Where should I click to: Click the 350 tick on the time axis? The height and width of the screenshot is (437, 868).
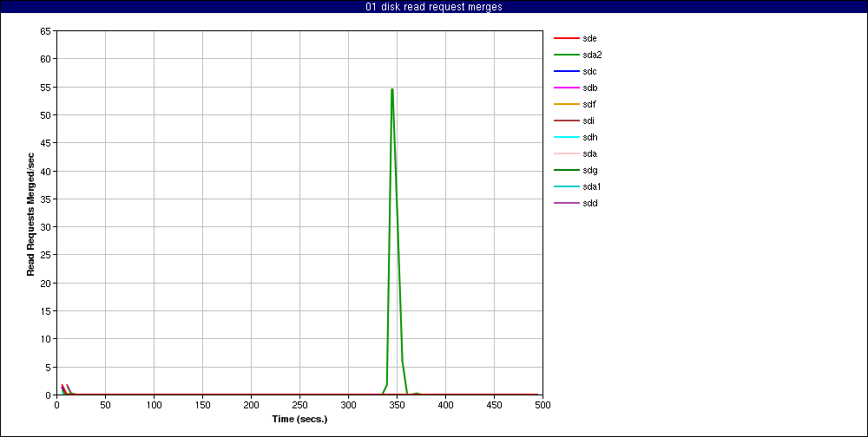pyautogui.click(x=397, y=405)
